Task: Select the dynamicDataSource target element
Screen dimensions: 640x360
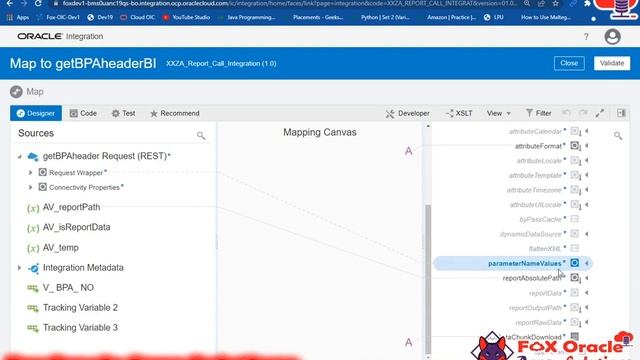Action: [x=531, y=234]
